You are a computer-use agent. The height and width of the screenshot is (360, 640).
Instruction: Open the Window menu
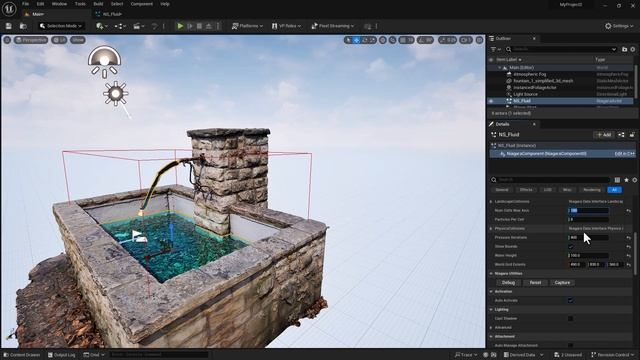(59, 4)
